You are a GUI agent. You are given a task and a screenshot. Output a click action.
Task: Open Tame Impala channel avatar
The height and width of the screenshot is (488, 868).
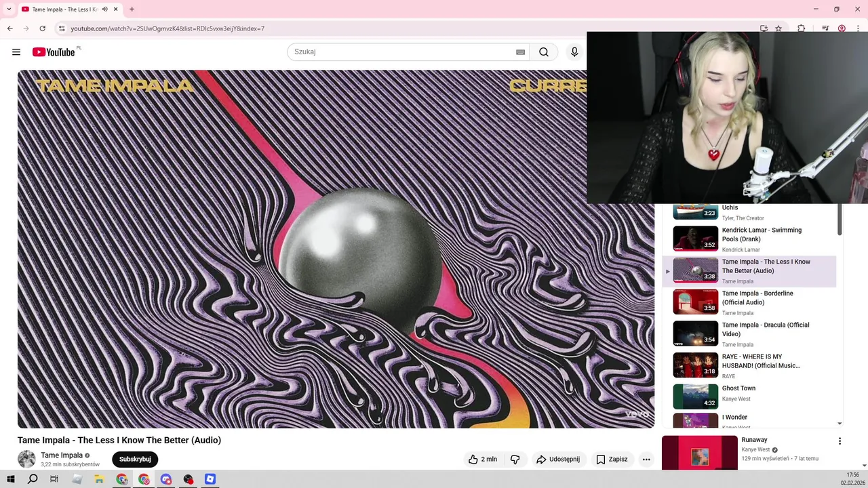(26, 459)
